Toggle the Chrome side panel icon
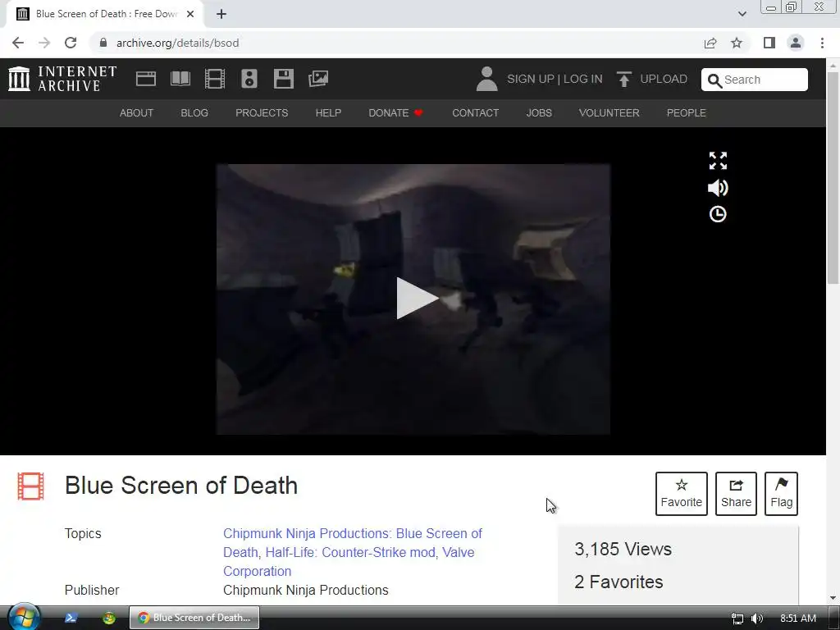This screenshot has width=840, height=630. pos(769,43)
